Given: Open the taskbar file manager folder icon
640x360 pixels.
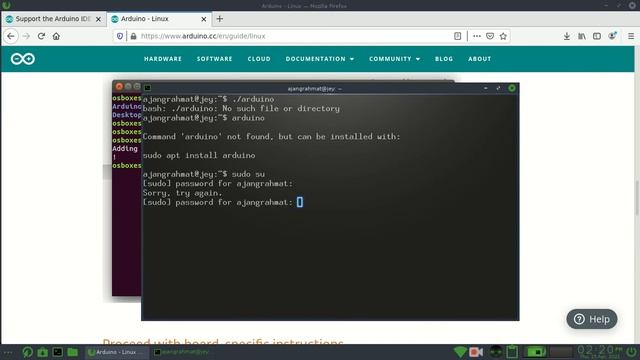Looking at the screenshot, I should (73, 352).
